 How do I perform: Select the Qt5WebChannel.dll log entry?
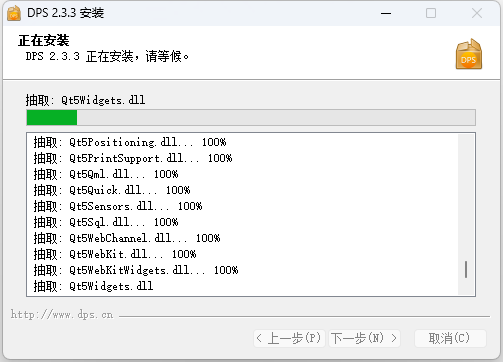(127, 238)
